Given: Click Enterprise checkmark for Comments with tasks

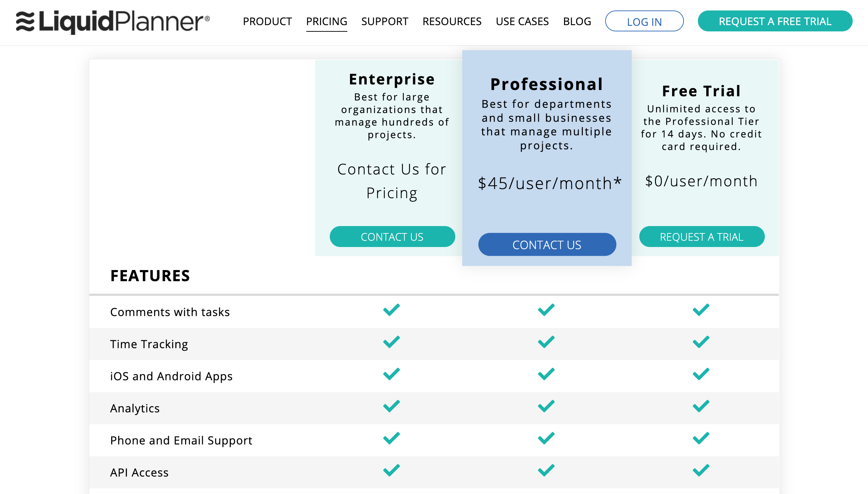Looking at the screenshot, I should [x=391, y=310].
